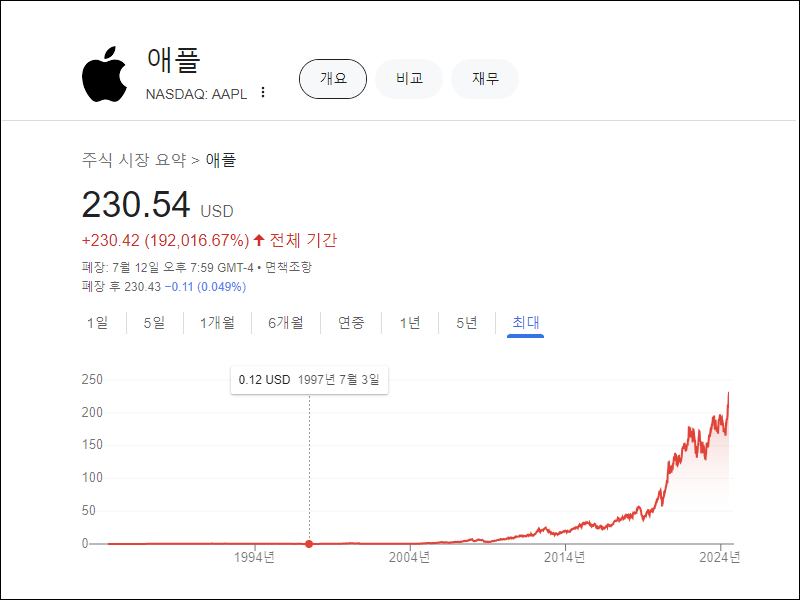Click the 100 y-axis label
800x600 pixels.
pyautogui.click(x=92, y=478)
